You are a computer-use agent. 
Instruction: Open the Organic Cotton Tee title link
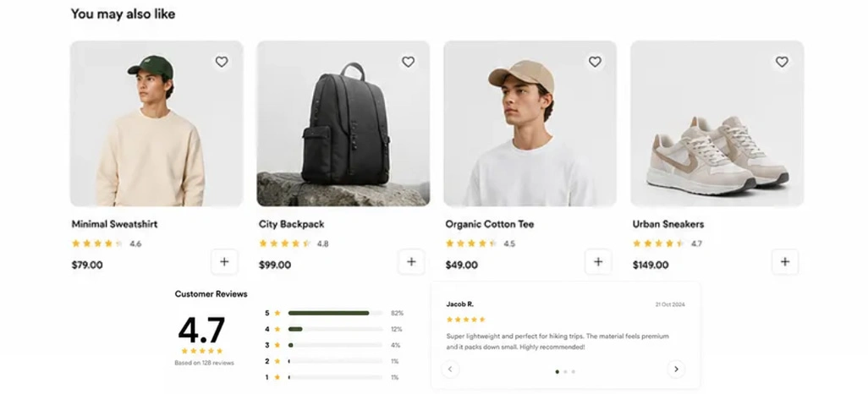coord(489,224)
